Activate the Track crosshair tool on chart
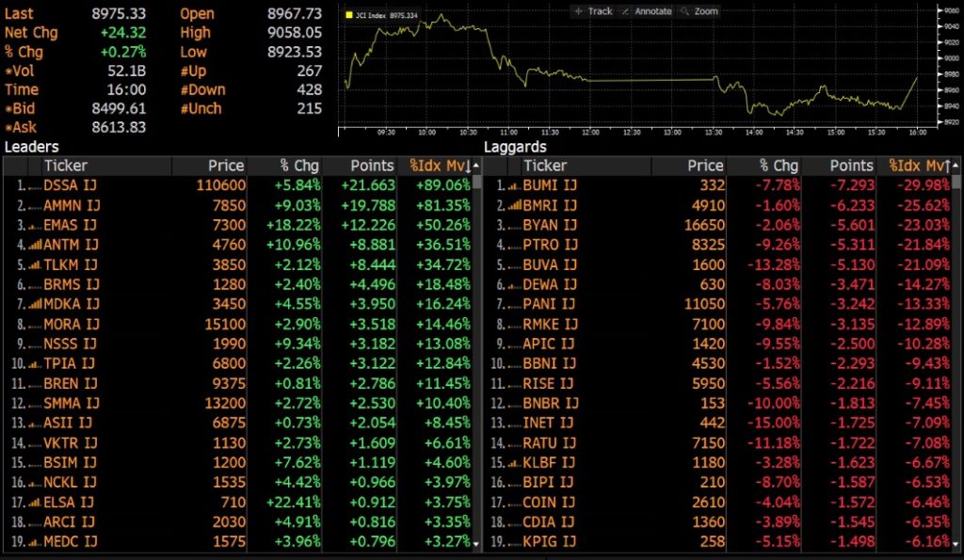The image size is (964, 560). [x=593, y=11]
